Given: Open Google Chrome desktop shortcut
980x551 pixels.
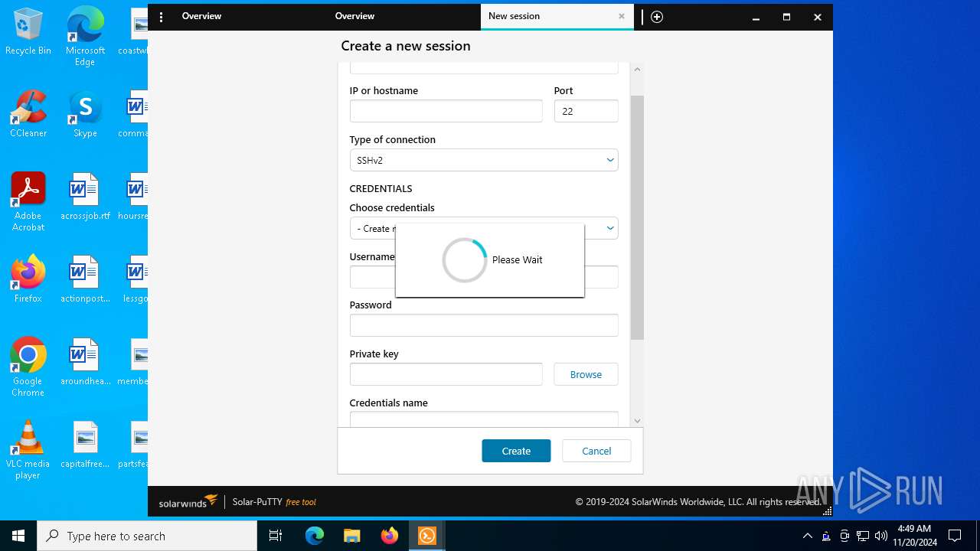Looking at the screenshot, I should tap(28, 367).
